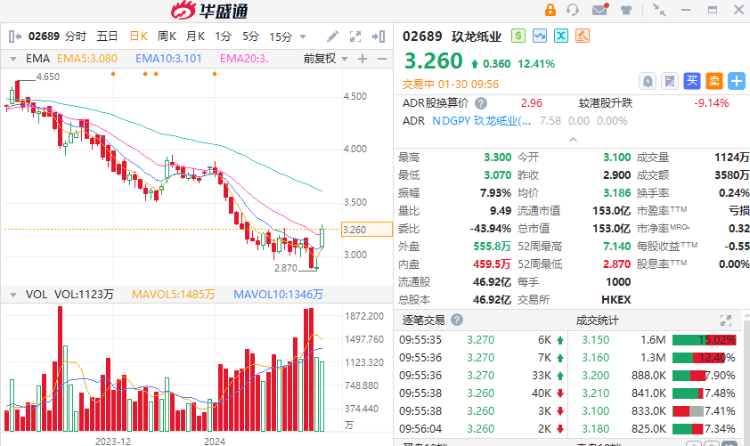Click the 3.100 row volume ratio bar
This screenshot has width=750, height=446.
tap(688, 411)
